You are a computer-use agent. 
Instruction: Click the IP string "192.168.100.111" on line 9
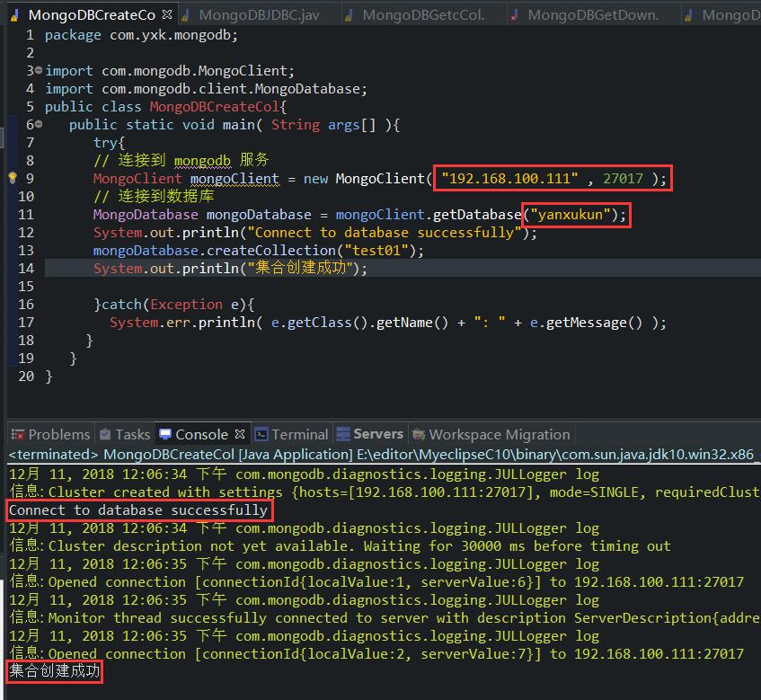tap(509, 178)
